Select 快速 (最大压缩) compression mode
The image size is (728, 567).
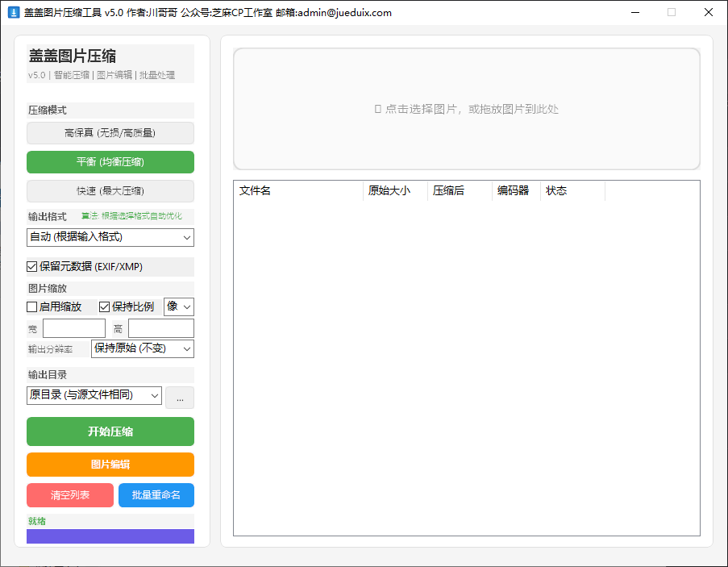pyautogui.click(x=110, y=191)
